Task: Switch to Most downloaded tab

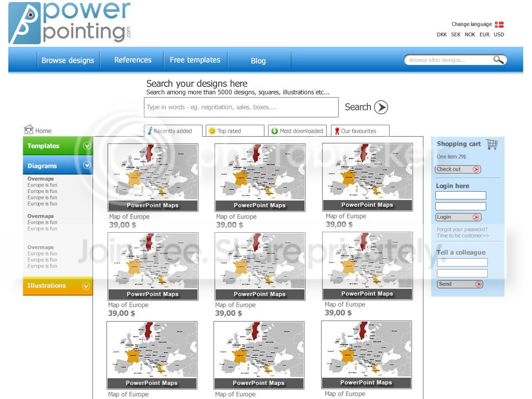Action: 298,131
